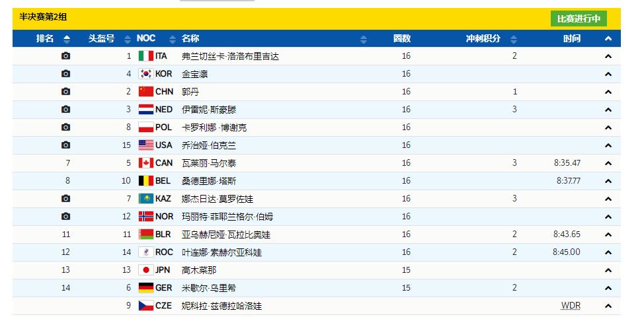Click the Germany flag icon
This screenshot has height=325, width=644.
click(x=146, y=287)
